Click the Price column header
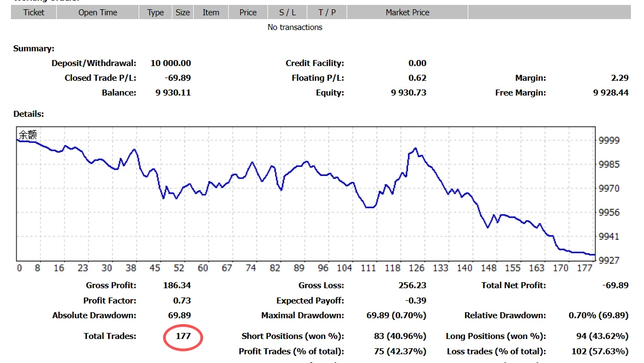 click(248, 13)
